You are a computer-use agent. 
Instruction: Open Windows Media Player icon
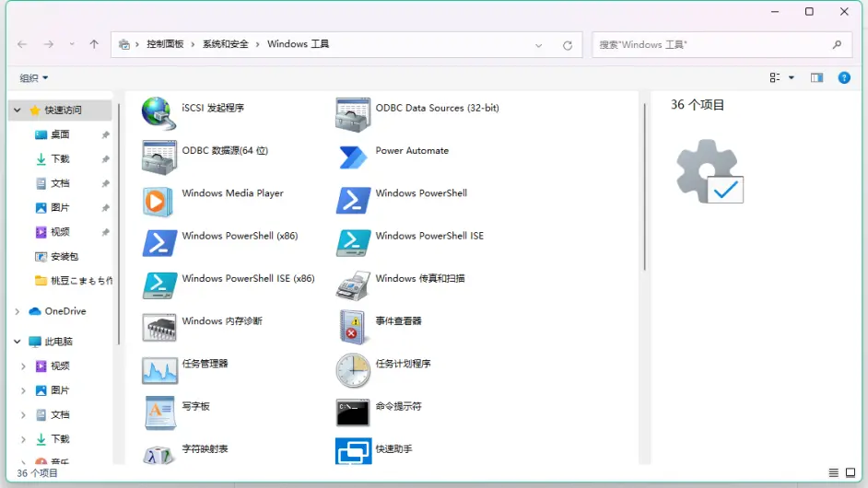coord(158,201)
